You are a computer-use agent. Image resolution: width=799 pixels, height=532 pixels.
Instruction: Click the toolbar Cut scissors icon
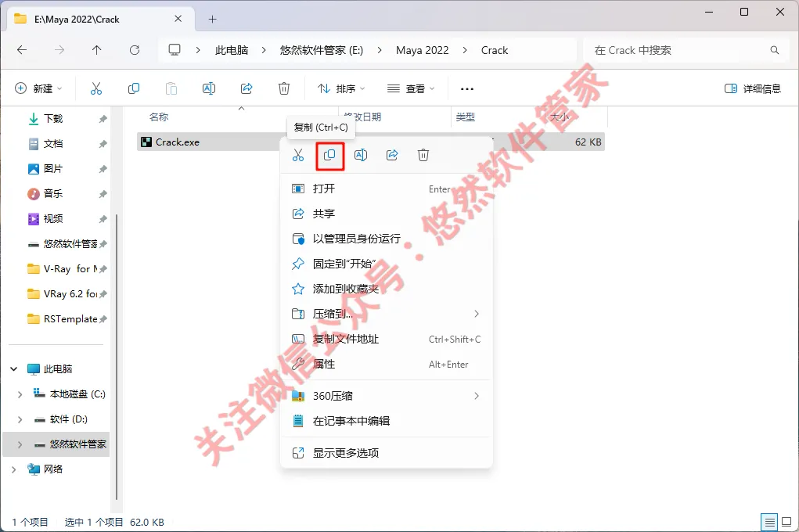tap(95, 88)
